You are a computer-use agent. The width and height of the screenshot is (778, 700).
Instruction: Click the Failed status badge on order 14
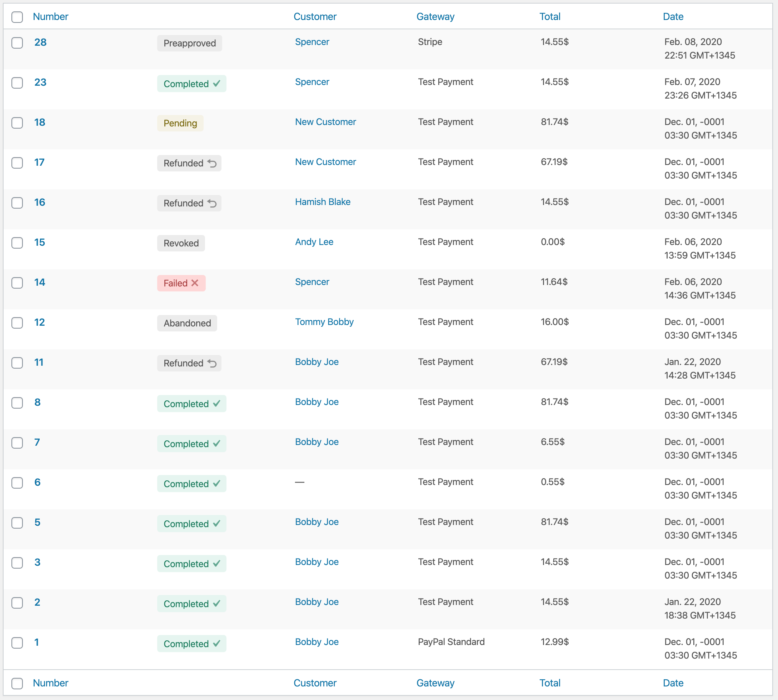(181, 283)
